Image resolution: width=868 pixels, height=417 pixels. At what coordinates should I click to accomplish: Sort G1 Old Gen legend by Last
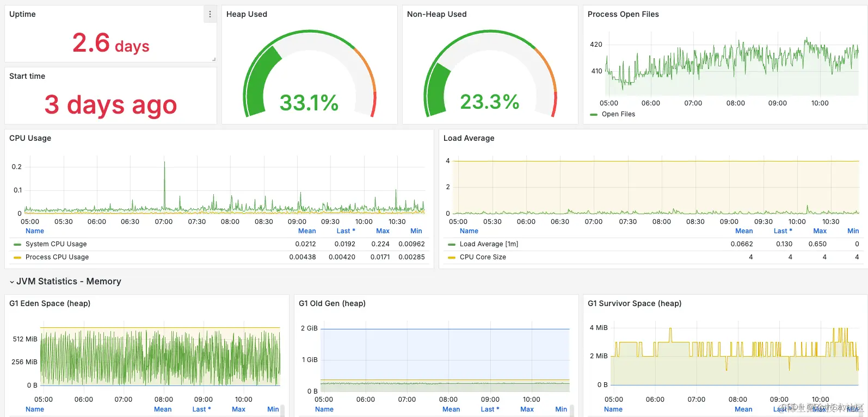click(490, 409)
